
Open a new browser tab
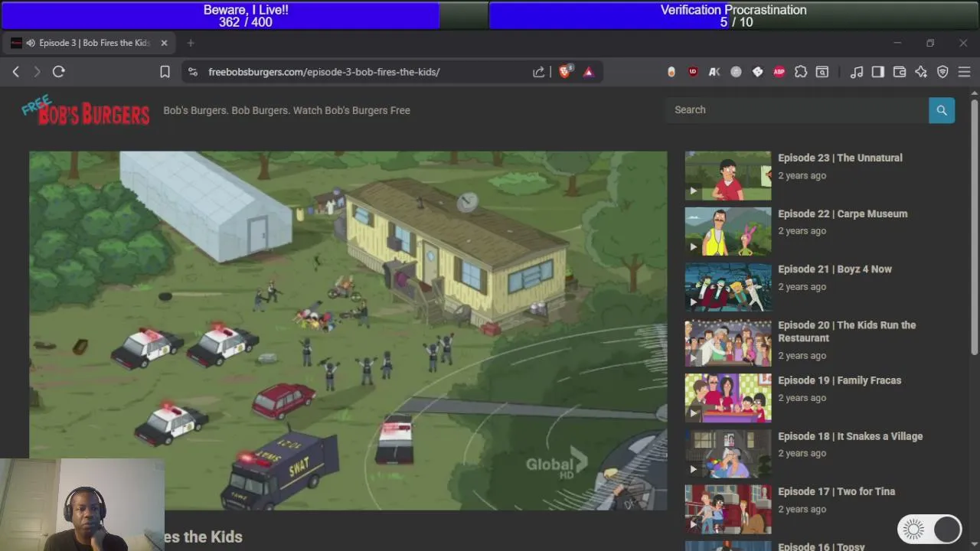coord(191,43)
